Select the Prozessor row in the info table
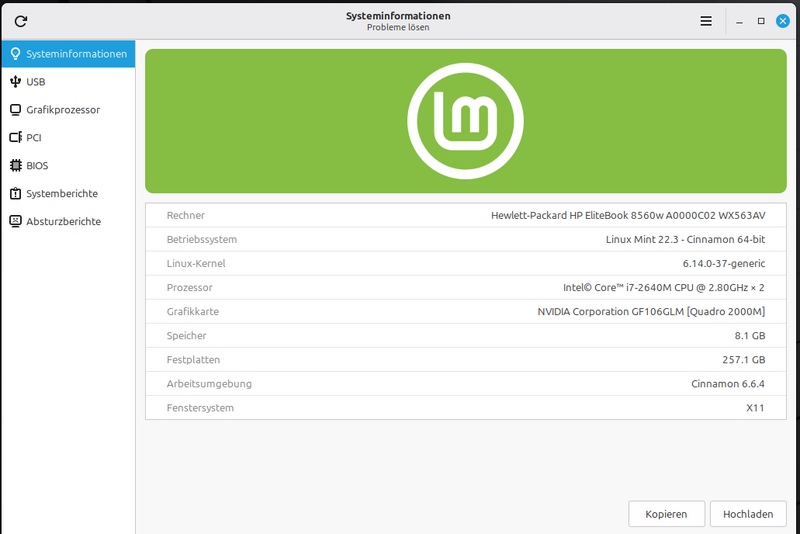The height and width of the screenshot is (534, 800). [x=465, y=288]
